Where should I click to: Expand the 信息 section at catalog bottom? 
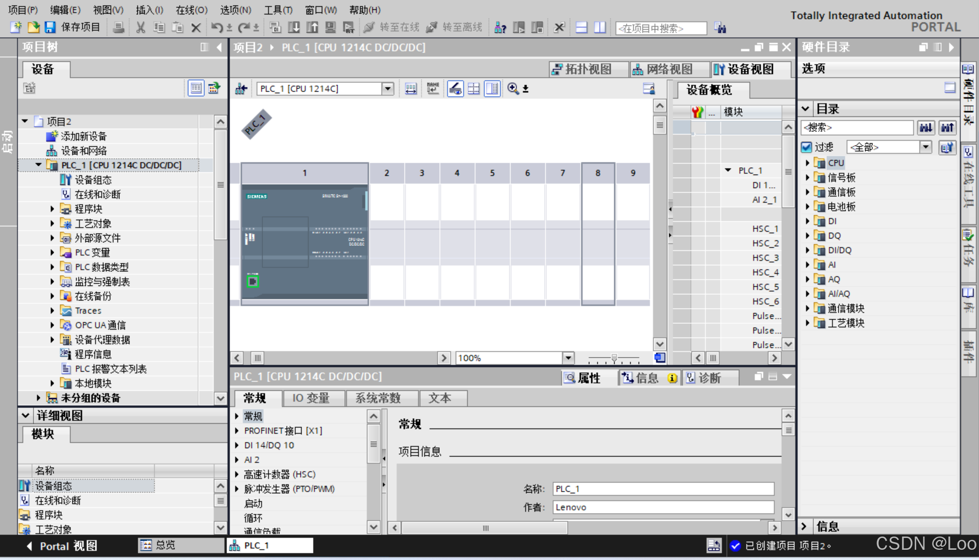click(x=805, y=526)
